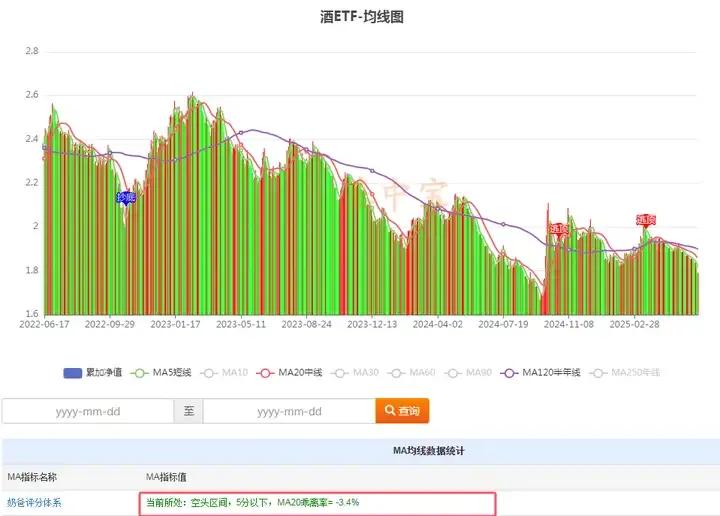Click the 至 separator label between dates
This screenshot has height=516, width=720.
pyautogui.click(x=189, y=411)
